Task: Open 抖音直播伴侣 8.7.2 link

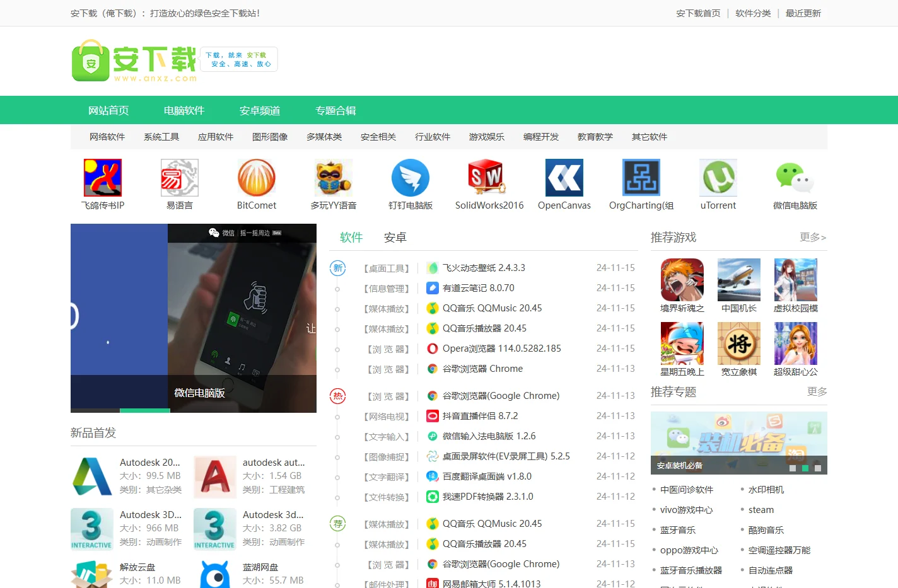Action: (x=480, y=416)
